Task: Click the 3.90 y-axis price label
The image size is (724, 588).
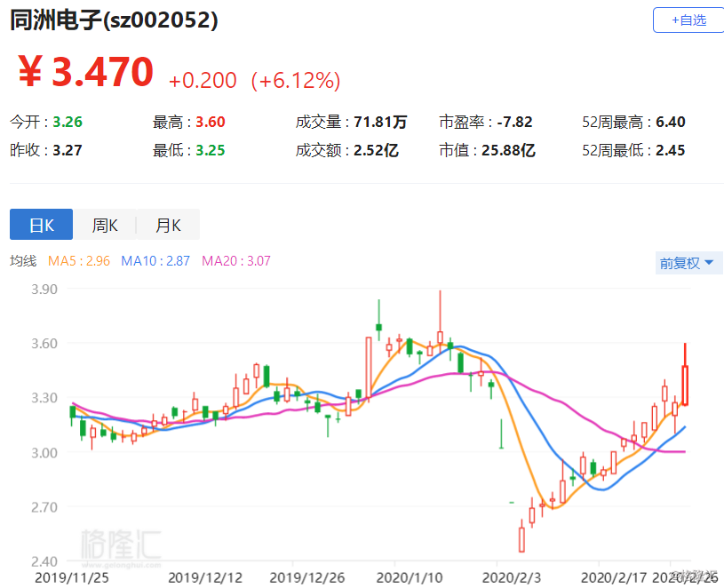Action: [44, 290]
